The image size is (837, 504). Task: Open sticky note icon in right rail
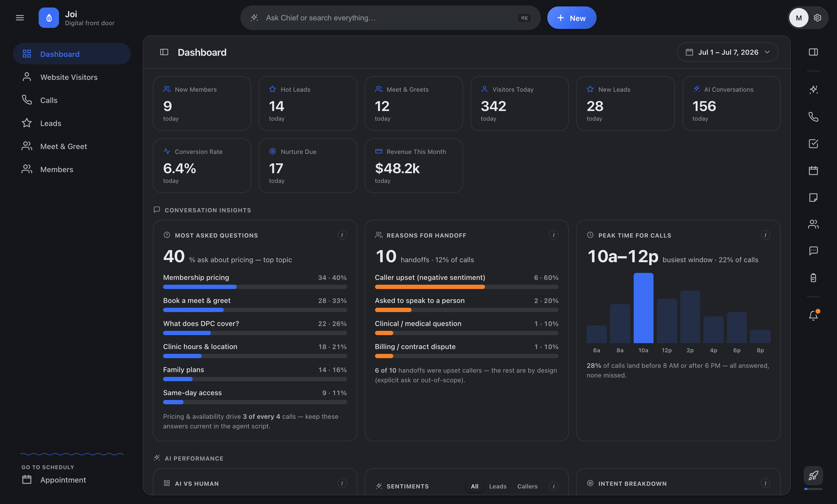click(x=813, y=198)
